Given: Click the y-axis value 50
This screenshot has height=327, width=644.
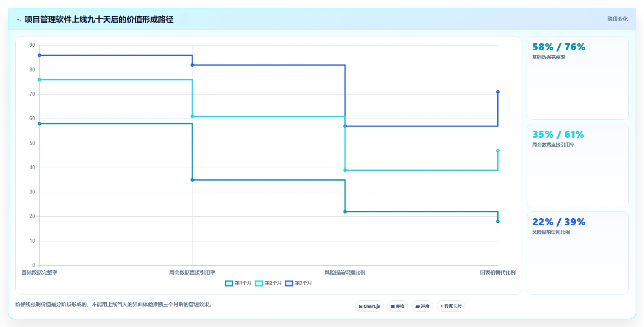Looking at the screenshot, I should [x=32, y=143].
